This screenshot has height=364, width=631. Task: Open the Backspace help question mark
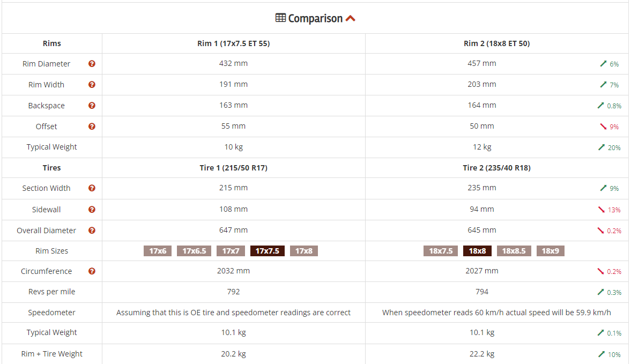tap(92, 106)
